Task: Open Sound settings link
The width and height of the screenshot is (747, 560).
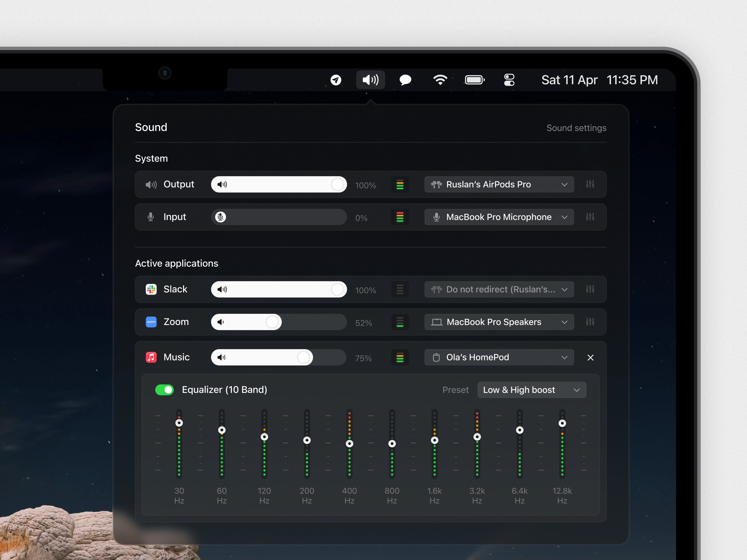Action: point(576,128)
